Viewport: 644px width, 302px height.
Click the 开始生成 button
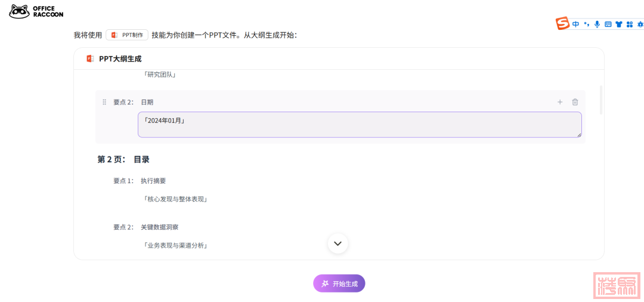click(x=339, y=283)
